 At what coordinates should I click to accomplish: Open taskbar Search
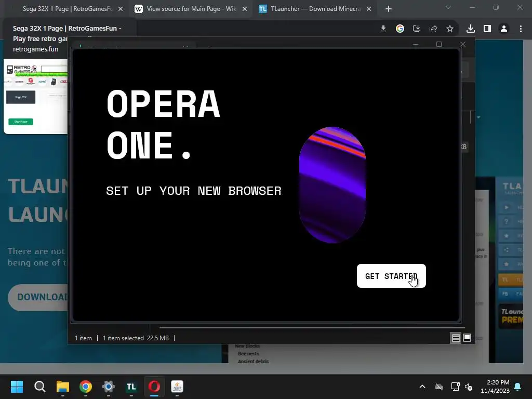click(39, 387)
